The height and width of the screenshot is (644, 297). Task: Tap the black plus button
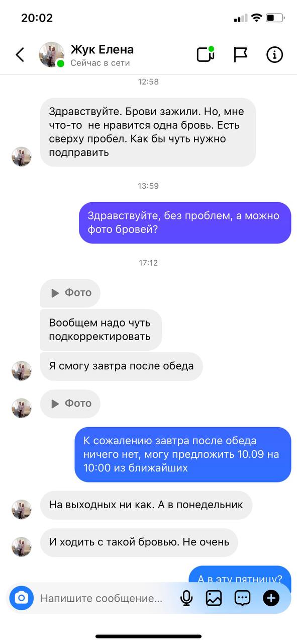[271, 598]
